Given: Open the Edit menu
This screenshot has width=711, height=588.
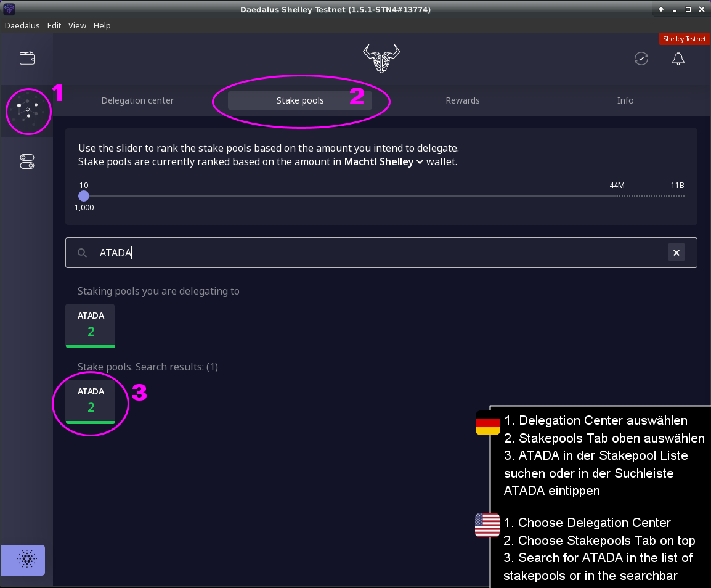Looking at the screenshot, I should [x=54, y=25].
